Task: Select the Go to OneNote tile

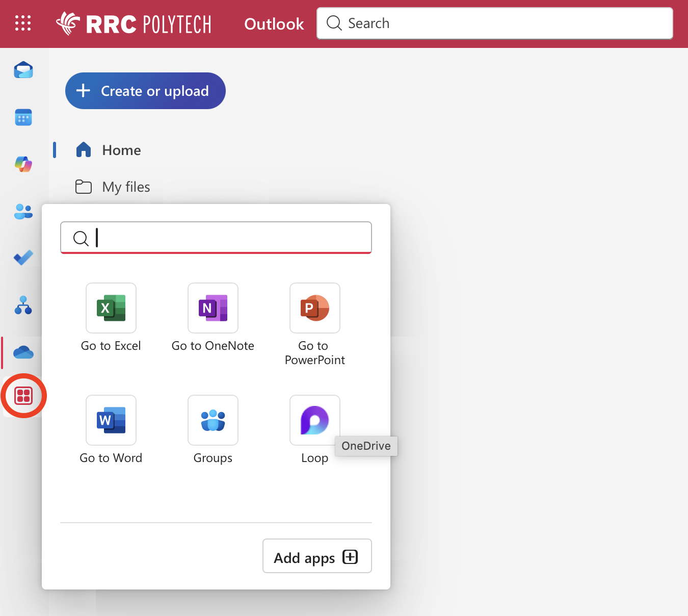Action: [213, 308]
